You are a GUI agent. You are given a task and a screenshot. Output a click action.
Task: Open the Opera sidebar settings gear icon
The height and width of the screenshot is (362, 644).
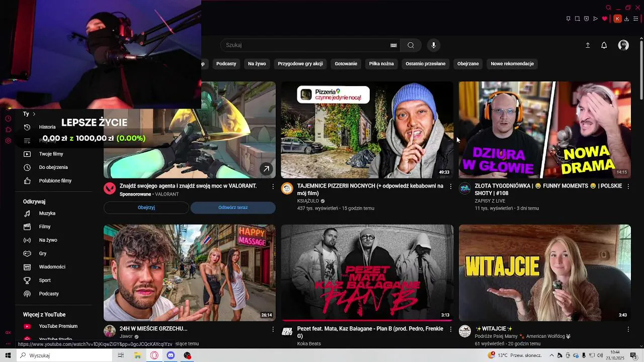point(8,141)
